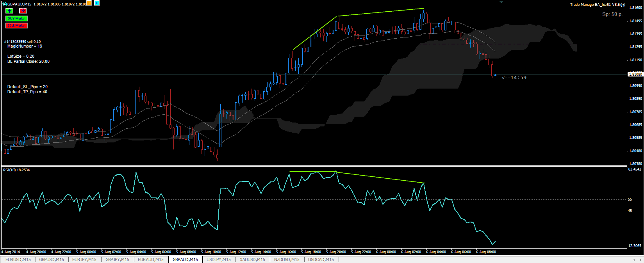Switch to the GBPJPY,M15 chart tab
Viewport: 644px width, 263px height.
117,259
